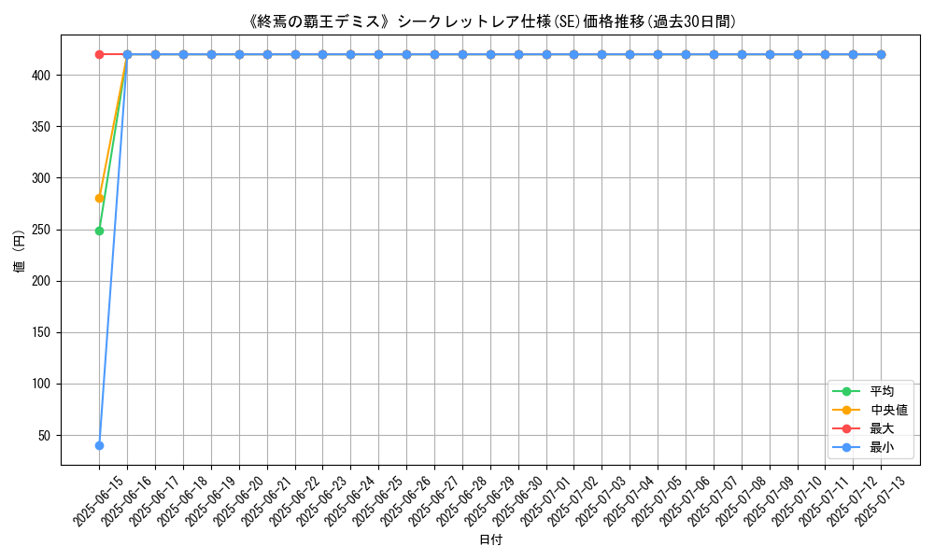Click the y-axis label 値（円）

[x=19, y=250]
